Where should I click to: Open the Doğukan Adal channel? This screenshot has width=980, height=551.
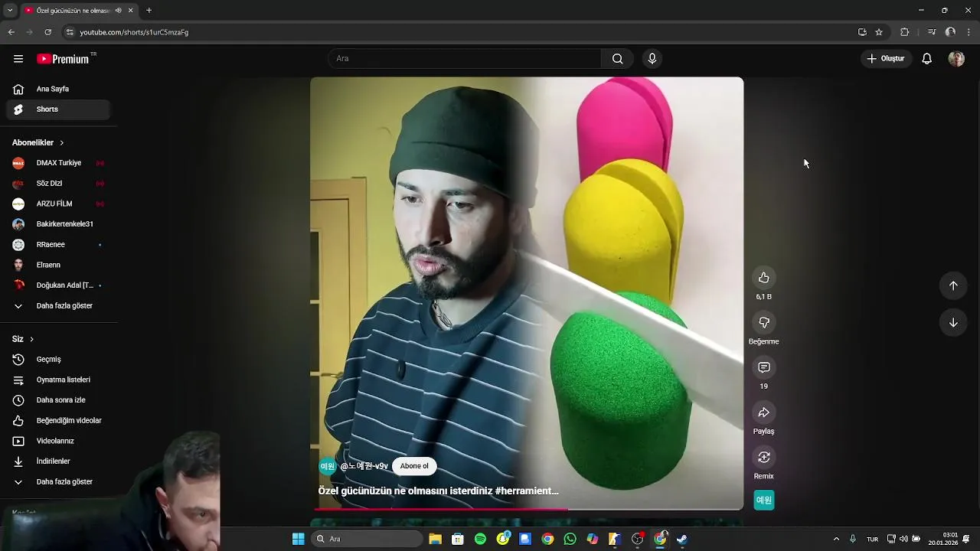coord(58,285)
